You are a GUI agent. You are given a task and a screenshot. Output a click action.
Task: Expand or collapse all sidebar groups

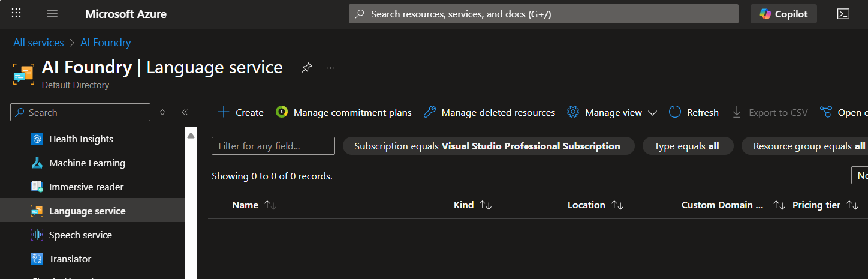tap(162, 112)
